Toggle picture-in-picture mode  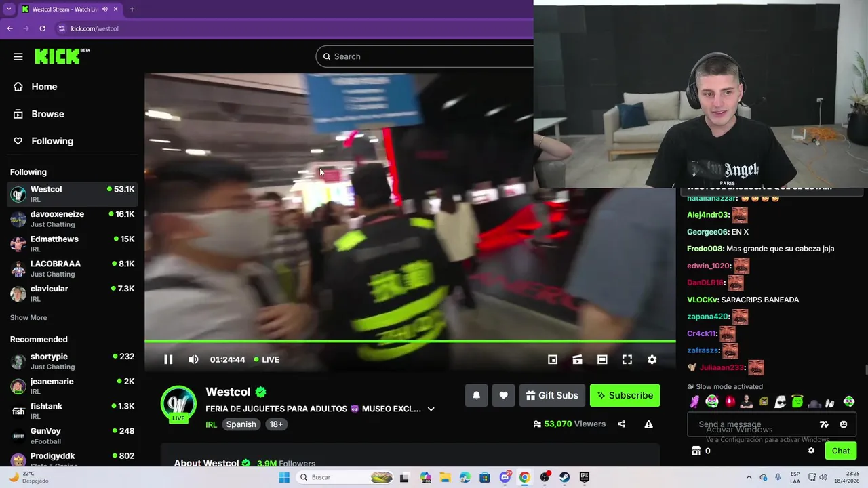coord(553,359)
